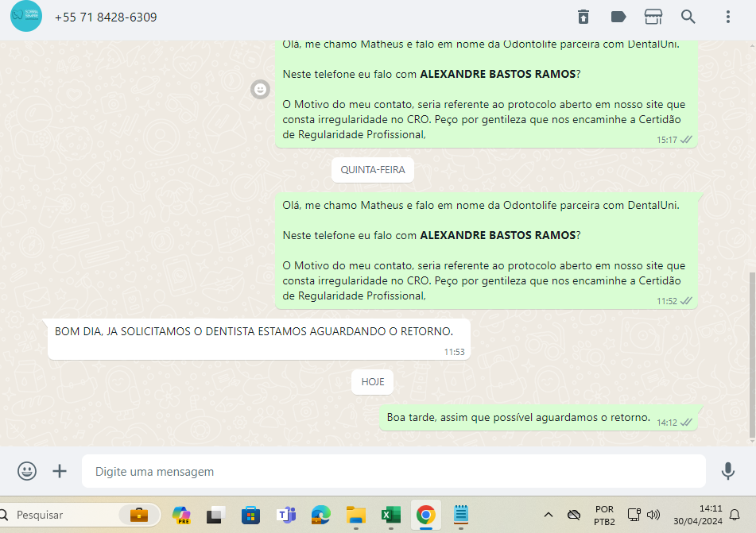Open Notepad from taskbar

coord(461,514)
